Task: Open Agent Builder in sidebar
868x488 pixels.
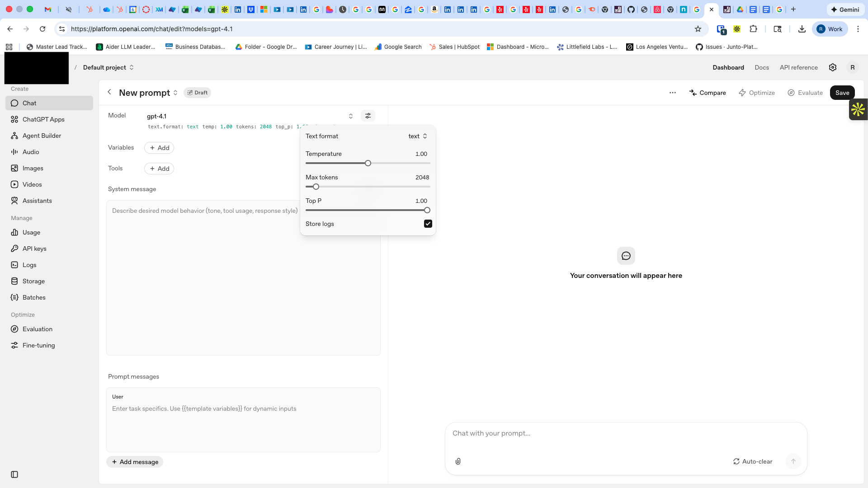Action: point(42,136)
